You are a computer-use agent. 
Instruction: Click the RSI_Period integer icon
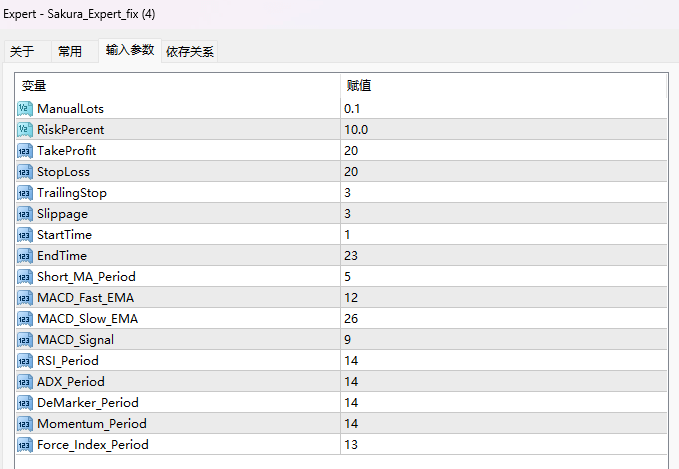click(x=25, y=360)
